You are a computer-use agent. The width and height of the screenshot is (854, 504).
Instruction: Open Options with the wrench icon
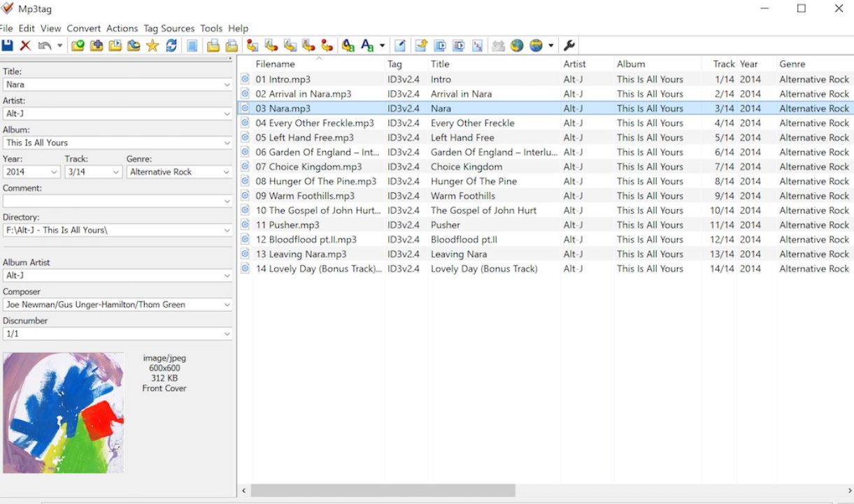pyautogui.click(x=569, y=45)
